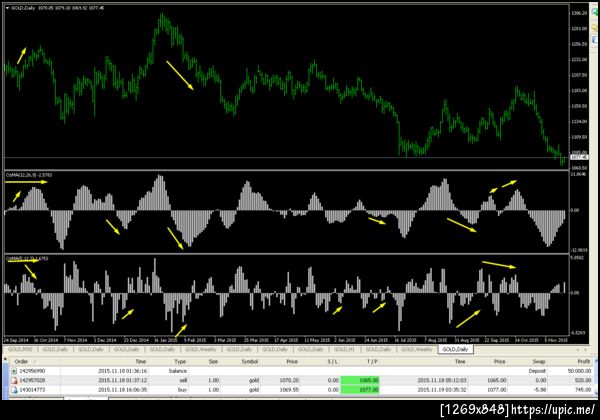The width and height of the screenshot is (600, 420).
Task: Sort history by the Order column header
Action: [21, 361]
